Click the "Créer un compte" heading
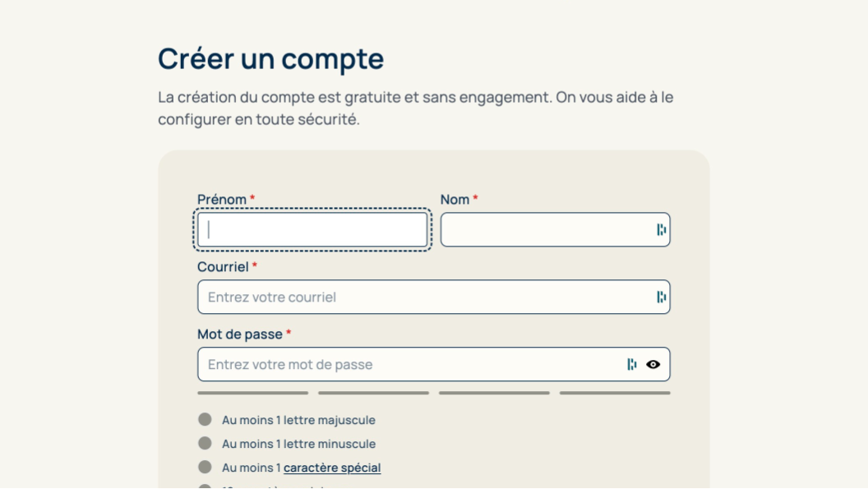 click(270, 59)
